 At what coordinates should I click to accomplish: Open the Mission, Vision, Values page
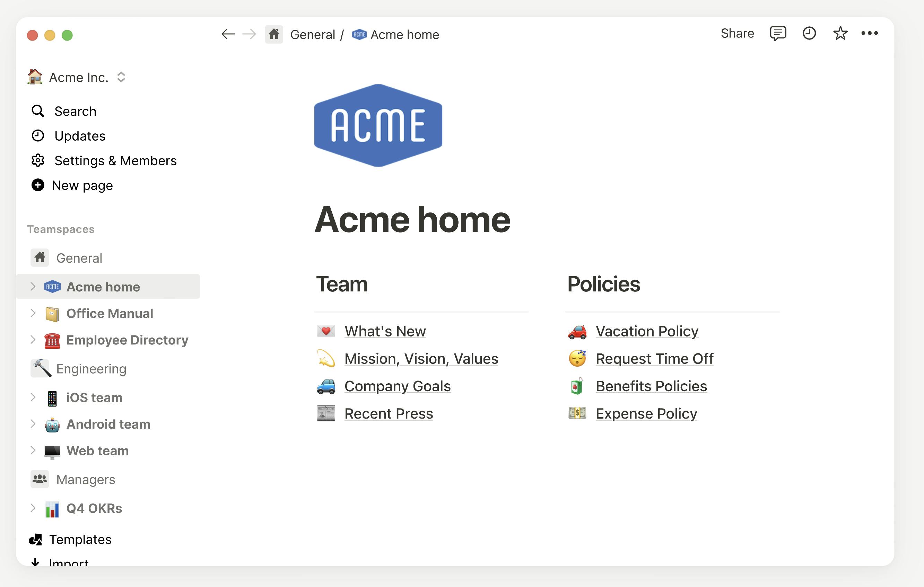pos(421,359)
